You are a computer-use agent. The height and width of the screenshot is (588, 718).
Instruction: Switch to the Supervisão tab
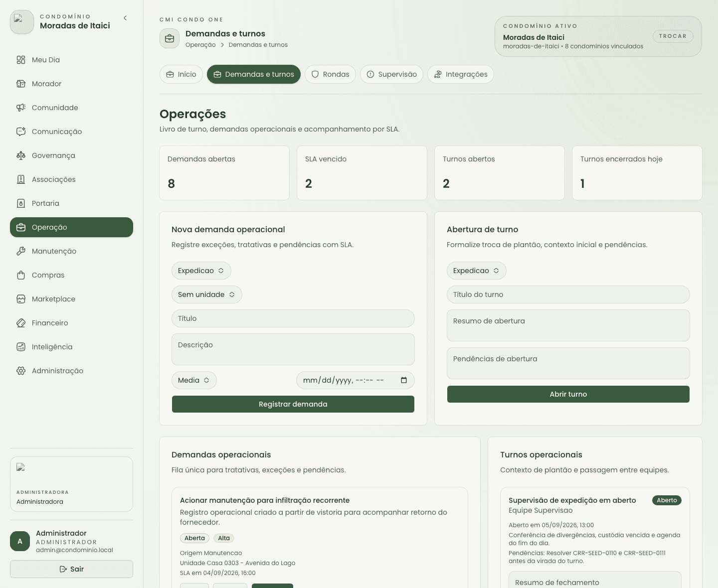click(x=392, y=74)
